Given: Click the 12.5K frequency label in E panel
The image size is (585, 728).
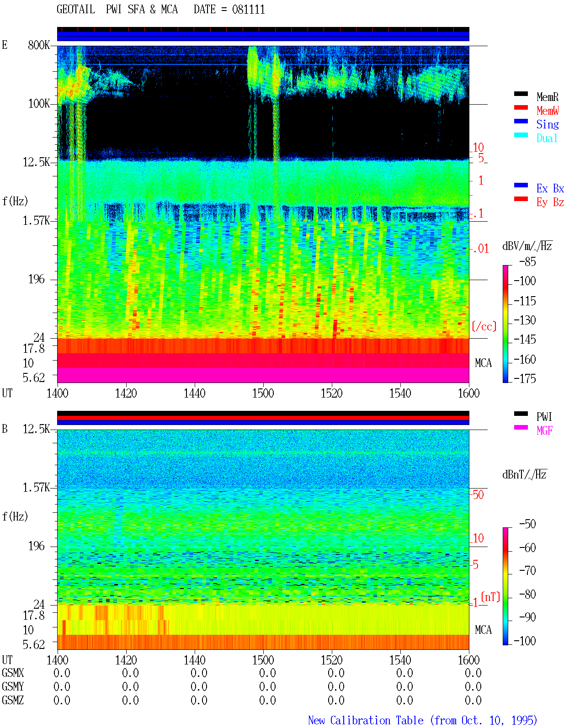Looking at the screenshot, I should 36,162.
